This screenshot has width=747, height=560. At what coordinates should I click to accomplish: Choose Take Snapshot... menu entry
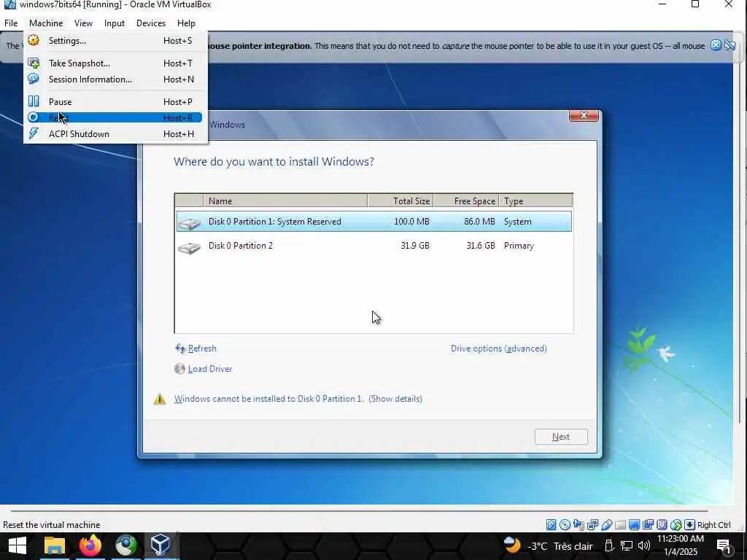click(115, 63)
